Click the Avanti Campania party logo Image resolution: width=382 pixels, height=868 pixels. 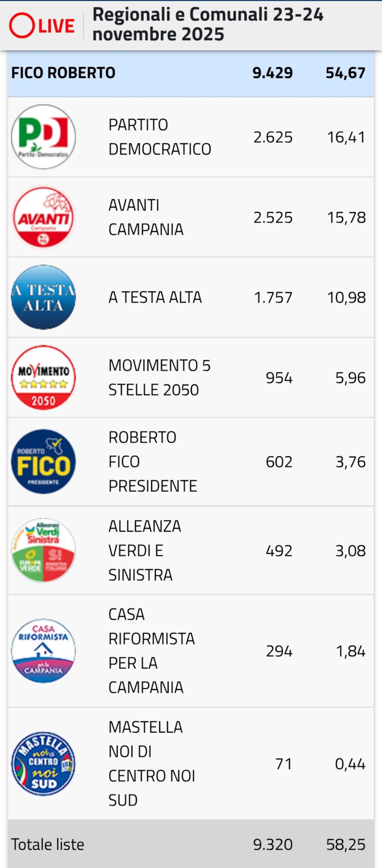click(43, 217)
